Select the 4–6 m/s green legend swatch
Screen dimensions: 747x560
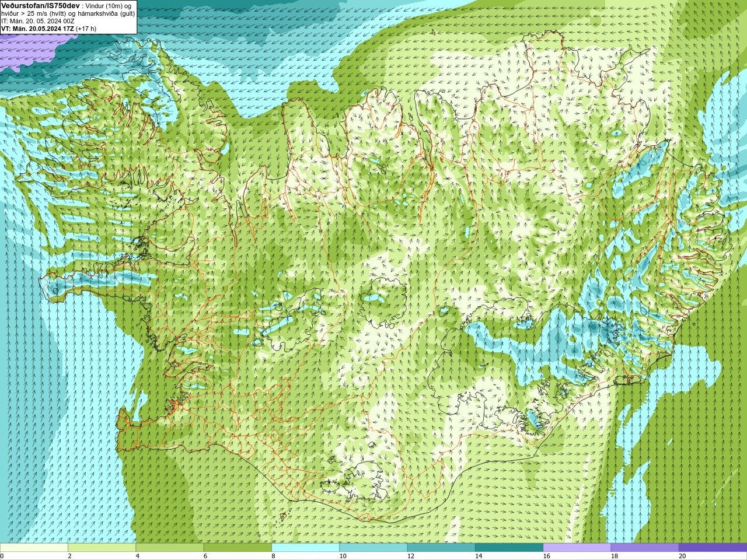click(170, 548)
